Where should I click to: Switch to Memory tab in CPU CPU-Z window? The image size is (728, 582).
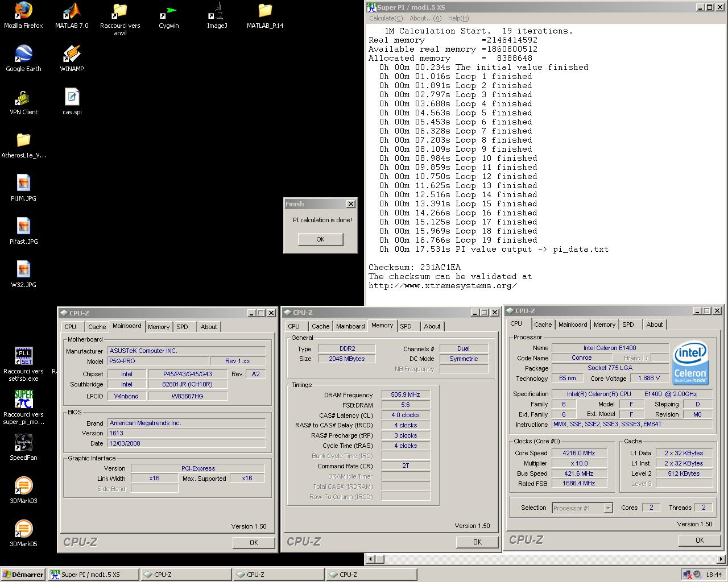point(605,325)
